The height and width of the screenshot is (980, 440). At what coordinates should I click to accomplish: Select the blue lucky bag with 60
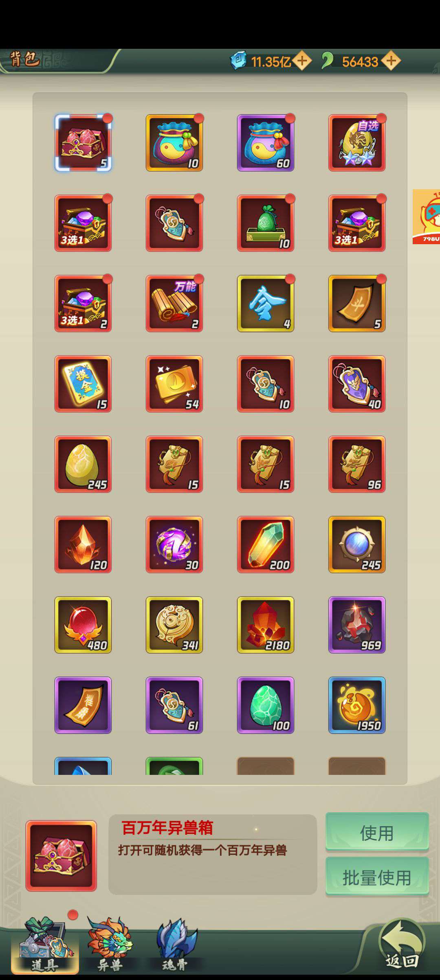pyautogui.click(x=266, y=143)
